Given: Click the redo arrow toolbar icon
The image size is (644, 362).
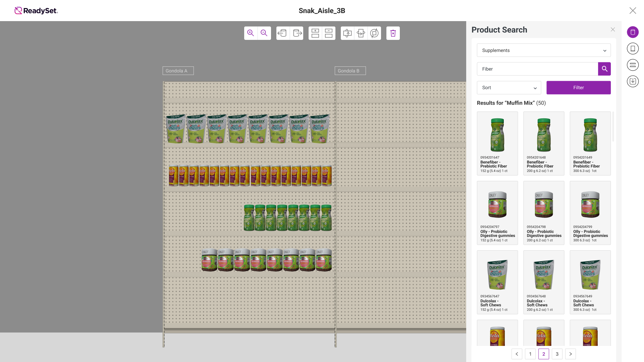Looking at the screenshot, I should (297, 33).
